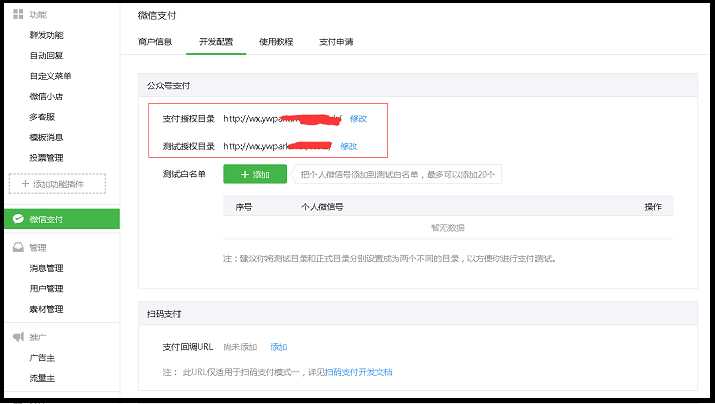Open 自动回复 in the sidebar
Image resolution: width=715 pixels, height=404 pixels.
pos(47,56)
